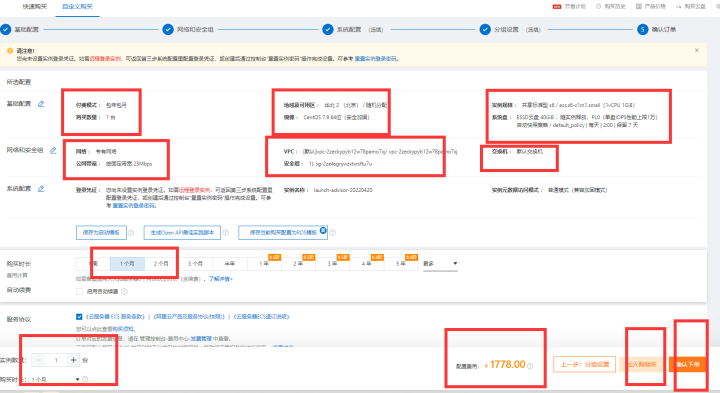
Task: Open 云服务器 ECS 服务条款 link
Action: pyautogui.click(x=115, y=317)
